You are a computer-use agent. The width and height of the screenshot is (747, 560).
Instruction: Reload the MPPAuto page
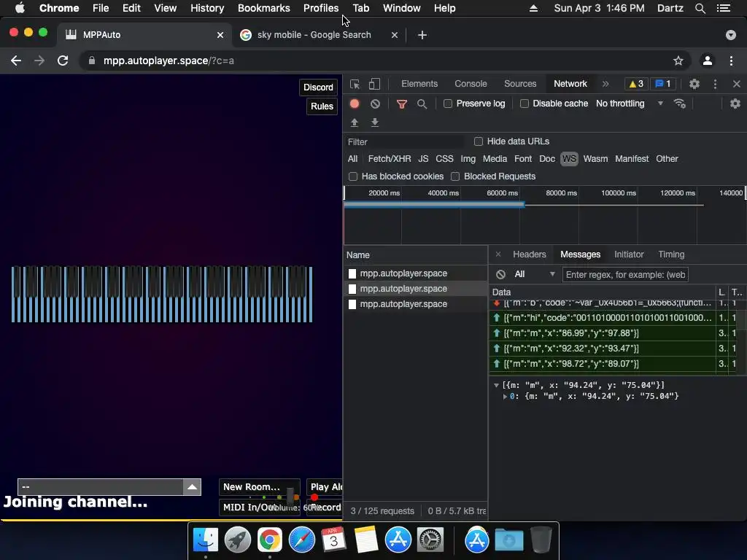click(x=63, y=61)
